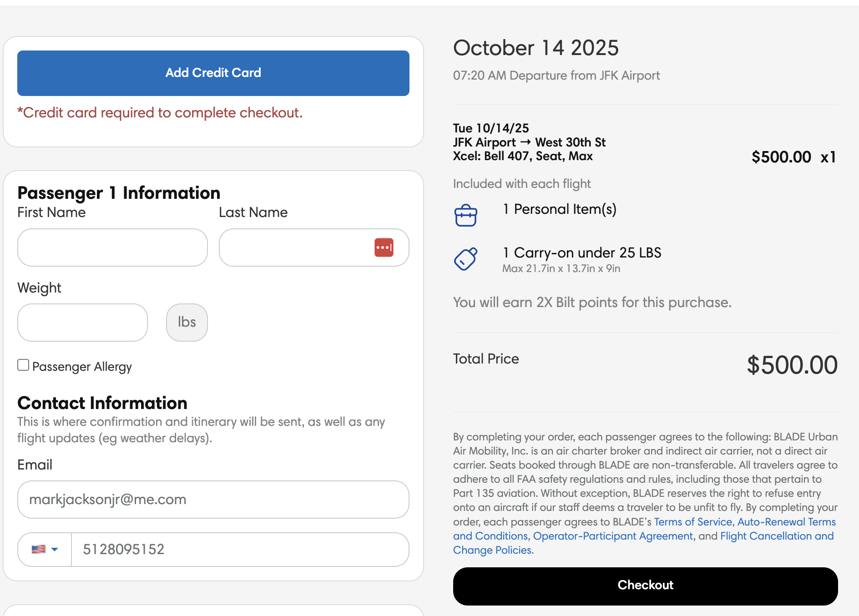
Task: Click the password manager icon in Last Name
Action: point(384,247)
